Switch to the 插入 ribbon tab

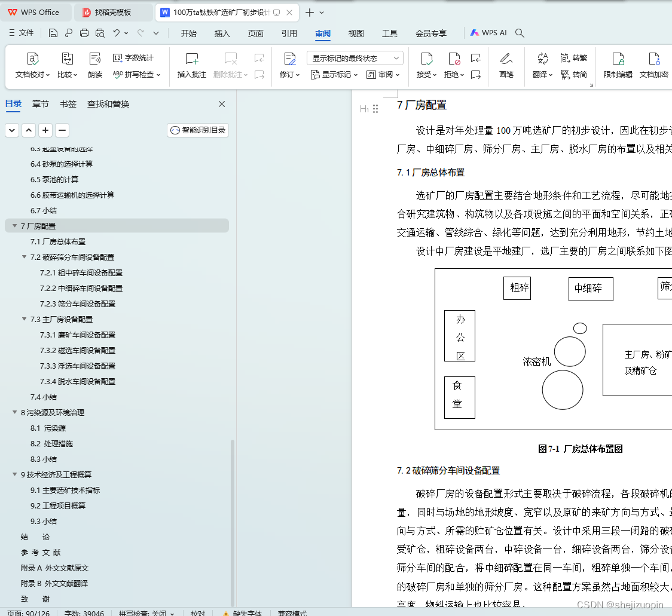(222, 33)
